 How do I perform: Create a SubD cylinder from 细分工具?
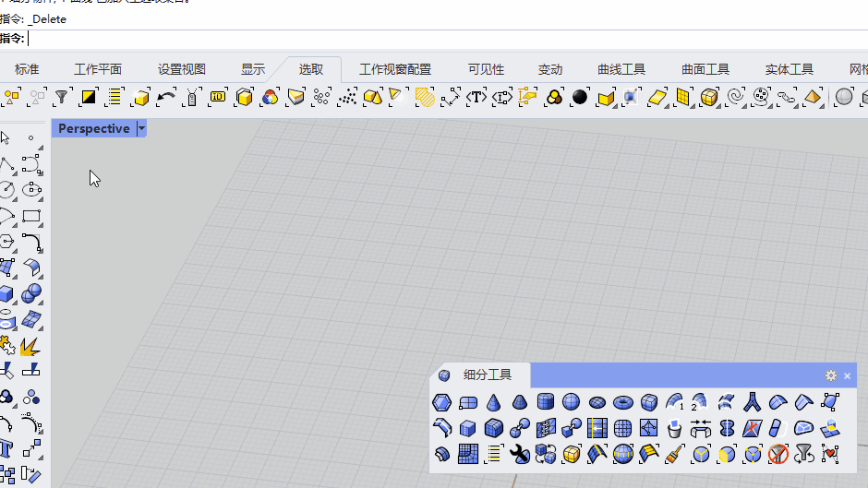545,402
